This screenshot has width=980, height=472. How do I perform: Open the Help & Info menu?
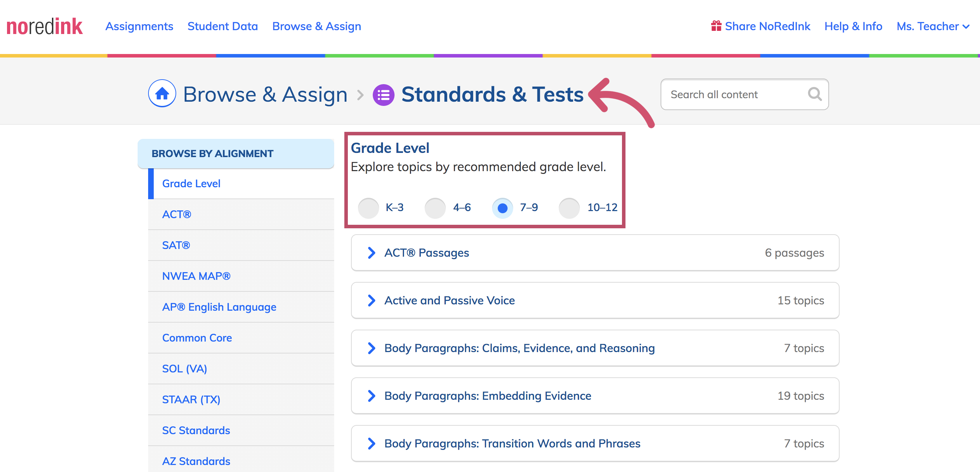point(853,26)
